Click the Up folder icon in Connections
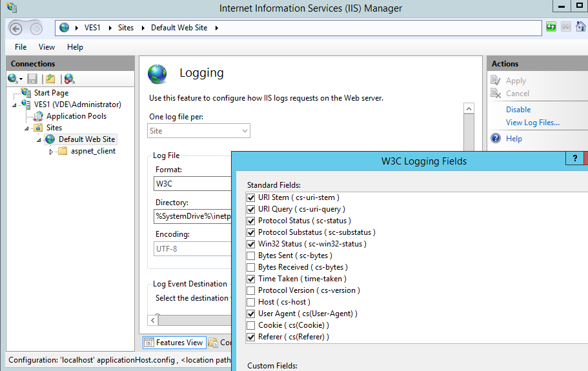588x371 pixels. 50,79
